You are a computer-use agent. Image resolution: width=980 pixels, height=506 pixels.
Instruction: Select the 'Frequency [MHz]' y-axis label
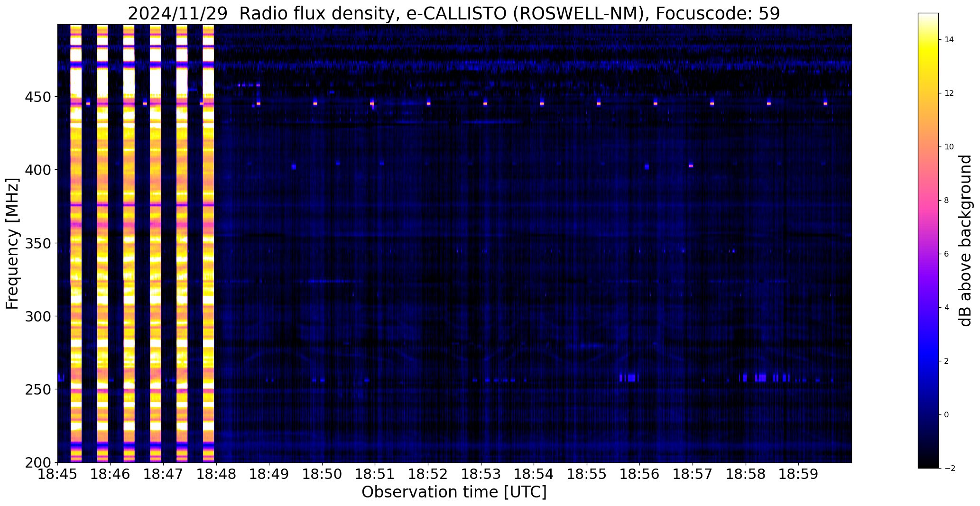click(x=13, y=243)
